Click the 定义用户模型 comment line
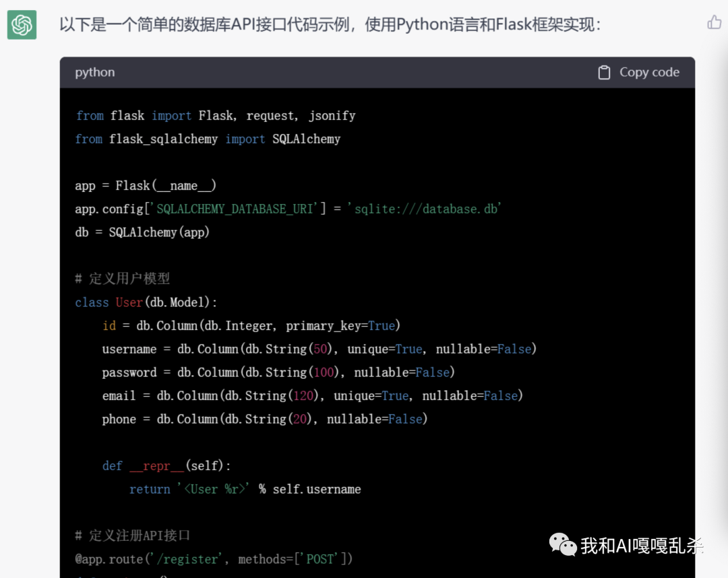Image resolution: width=728 pixels, height=578 pixels. (123, 279)
